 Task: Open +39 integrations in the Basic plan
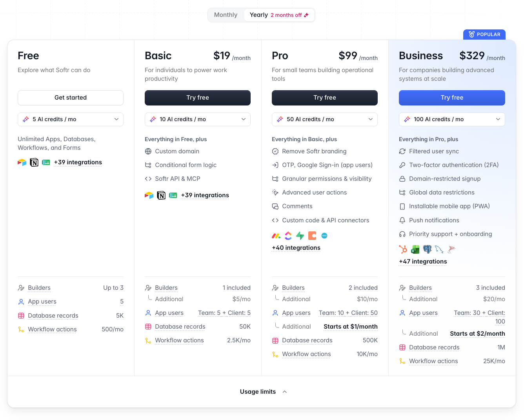point(205,195)
